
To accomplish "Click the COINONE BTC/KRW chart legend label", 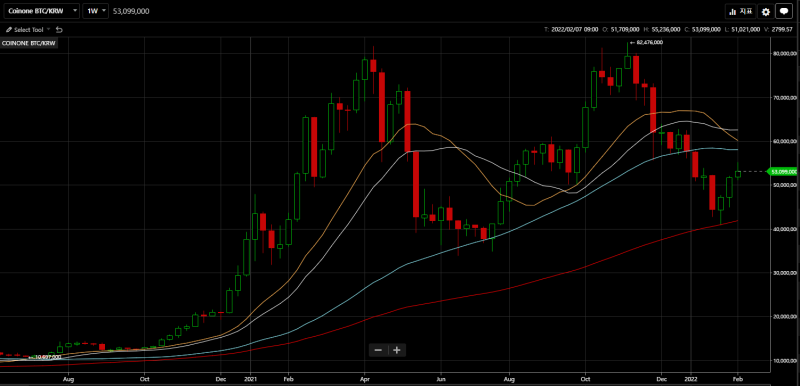I will pos(29,44).
